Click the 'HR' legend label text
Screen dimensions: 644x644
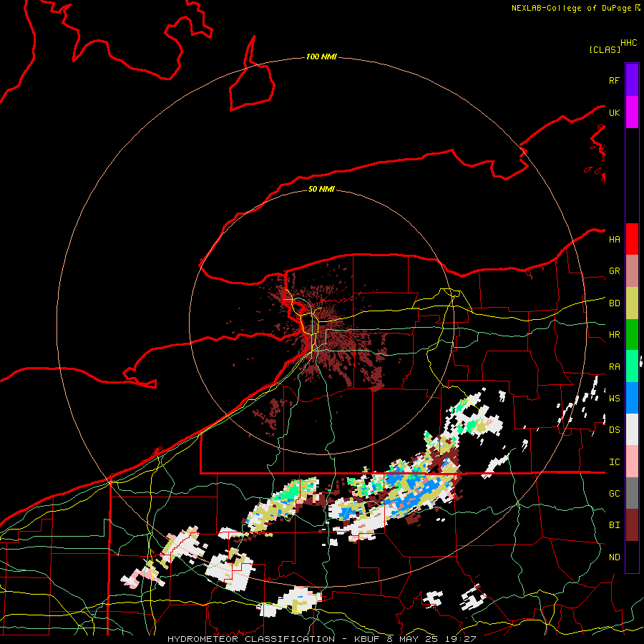point(614,335)
